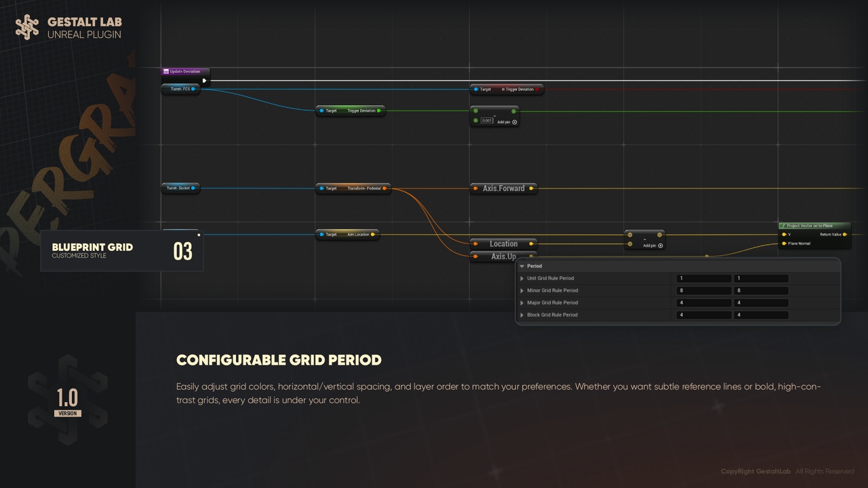Click the Gestalt Lab logo icon
Screen dimensions: 868x488
pos(27,27)
